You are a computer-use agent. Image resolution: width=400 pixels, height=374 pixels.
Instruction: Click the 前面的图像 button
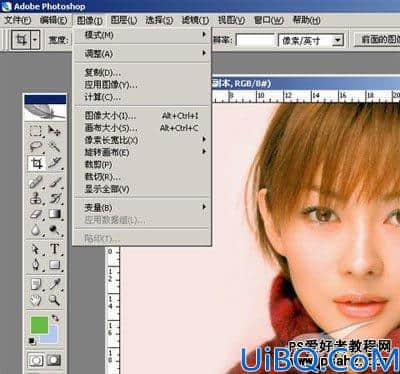pos(377,40)
